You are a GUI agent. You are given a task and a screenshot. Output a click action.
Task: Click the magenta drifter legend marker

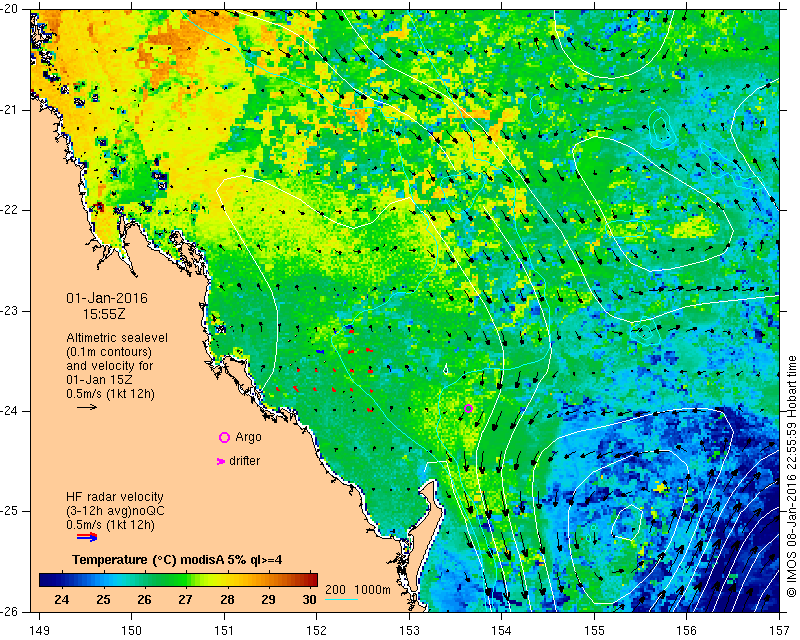[x=221, y=461]
